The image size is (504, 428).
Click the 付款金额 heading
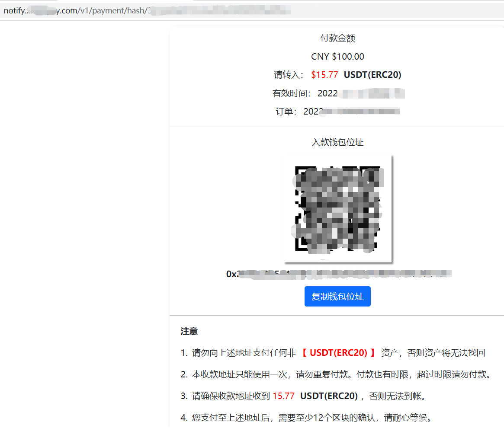coord(337,38)
